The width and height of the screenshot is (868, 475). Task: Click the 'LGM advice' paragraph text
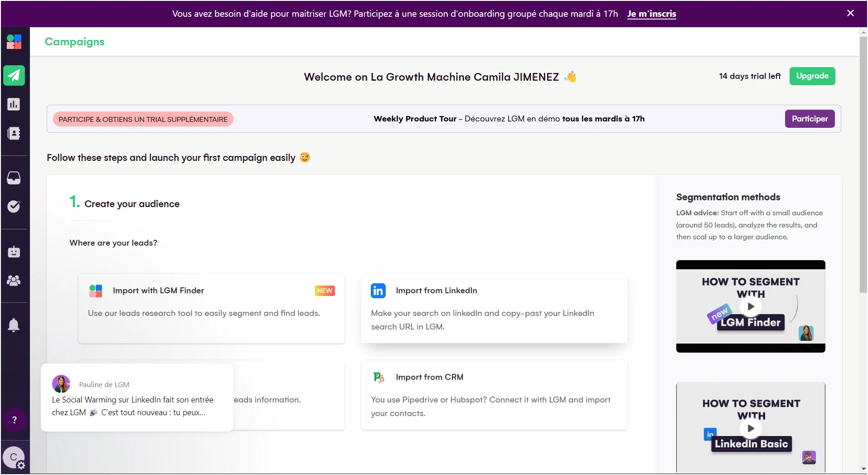pyautogui.click(x=749, y=225)
